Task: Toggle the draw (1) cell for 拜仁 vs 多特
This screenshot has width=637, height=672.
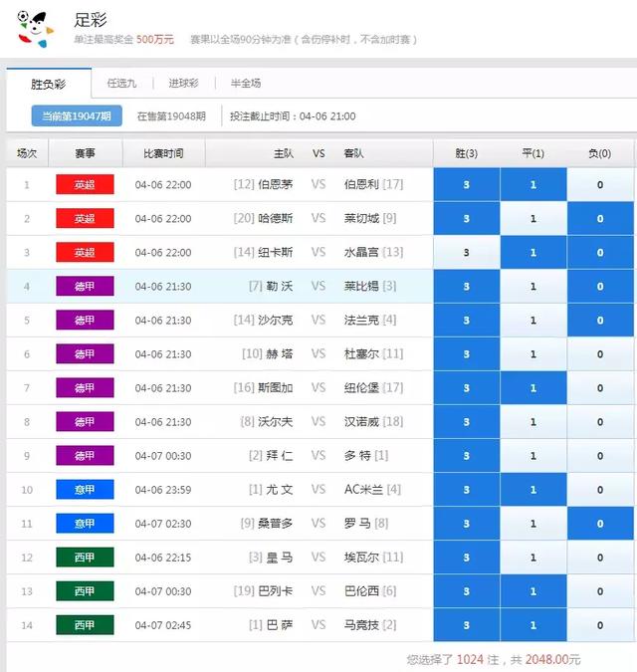Action: tap(532, 456)
